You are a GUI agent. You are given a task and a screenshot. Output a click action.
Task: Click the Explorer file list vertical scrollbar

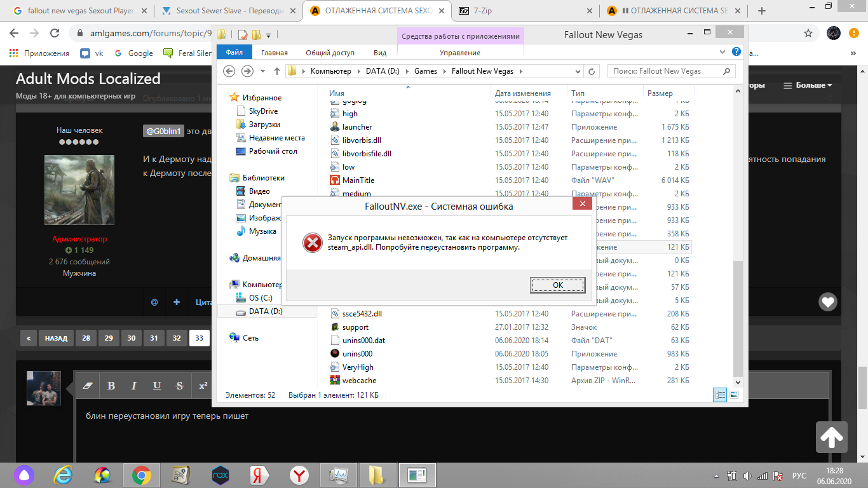pyautogui.click(x=737, y=318)
